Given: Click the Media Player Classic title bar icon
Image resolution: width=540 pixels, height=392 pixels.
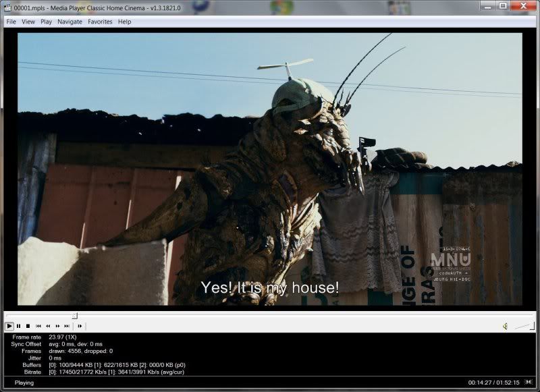Looking at the screenshot, I should (7, 7).
